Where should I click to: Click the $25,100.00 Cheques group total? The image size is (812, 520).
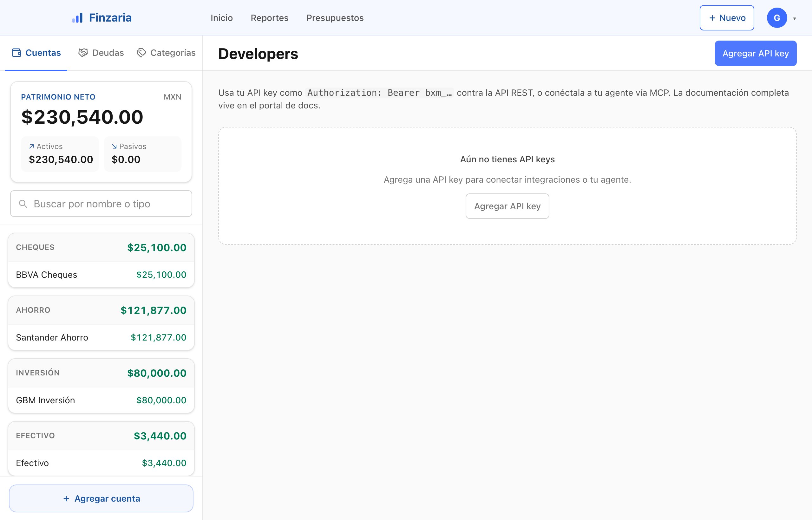point(157,248)
